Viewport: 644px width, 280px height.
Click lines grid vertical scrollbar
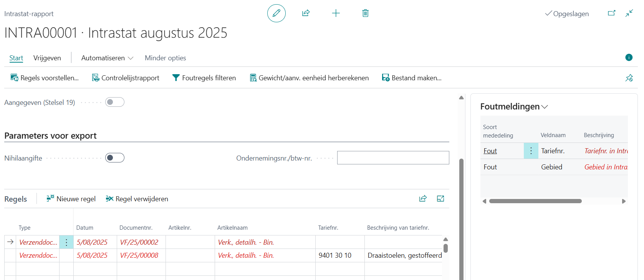pos(445,248)
